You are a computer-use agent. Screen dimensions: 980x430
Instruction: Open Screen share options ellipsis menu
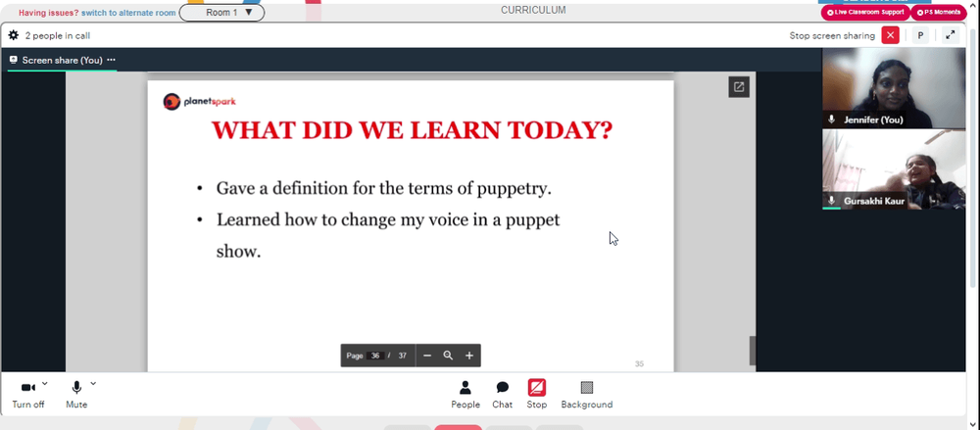tap(112, 60)
